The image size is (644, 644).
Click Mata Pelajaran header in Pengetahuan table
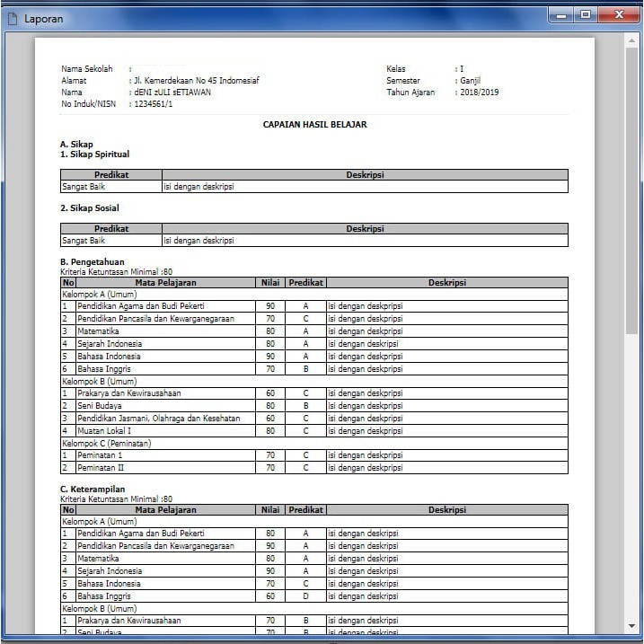point(165,283)
